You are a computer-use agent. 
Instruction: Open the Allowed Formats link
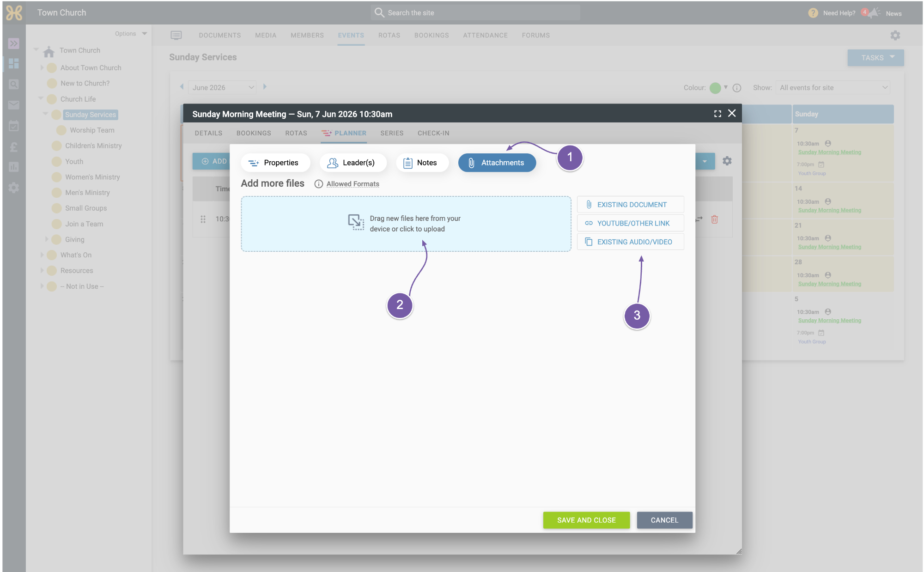(x=353, y=184)
